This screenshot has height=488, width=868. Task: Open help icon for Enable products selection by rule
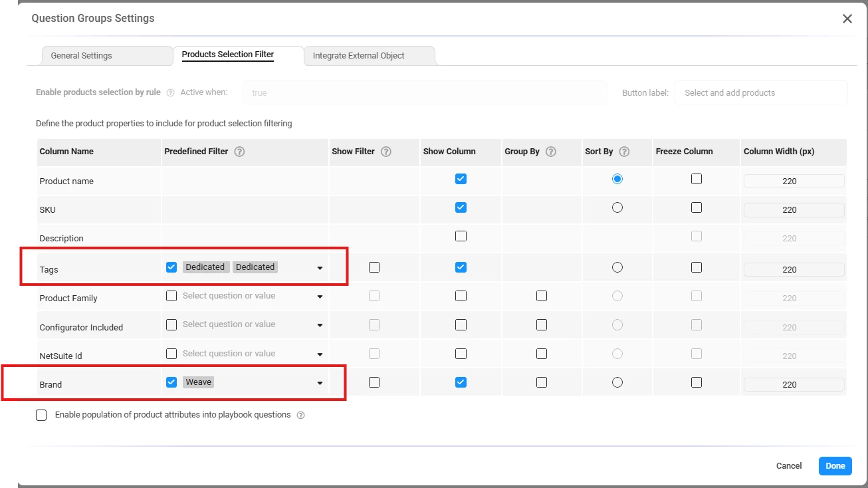coord(170,93)
